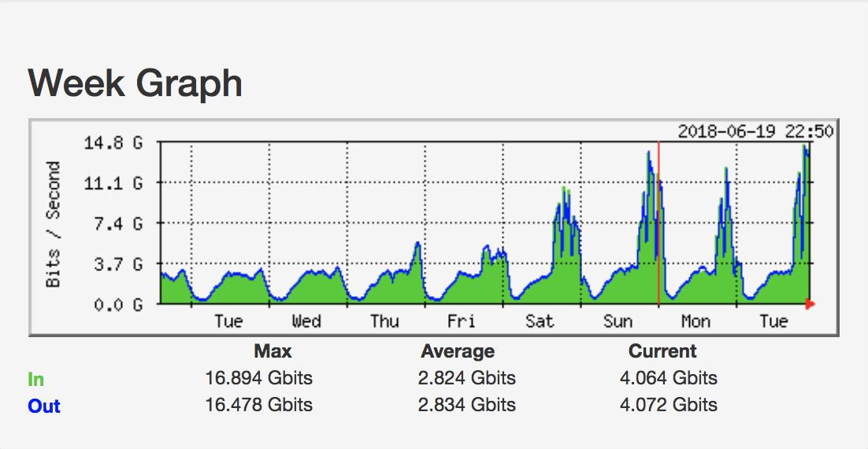Screen dimensions: 868x449
Task: Select the Out average value 2.834 Gbits
Action: pyautogui.click(x=467, y=405)
